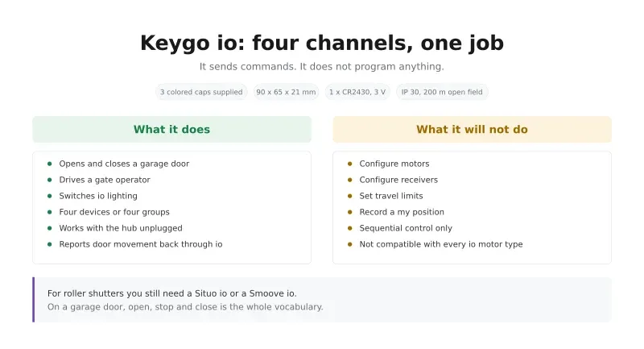Click the green 'What it does' header
This screenshot has width=644, height=349.
coord(171,130)
